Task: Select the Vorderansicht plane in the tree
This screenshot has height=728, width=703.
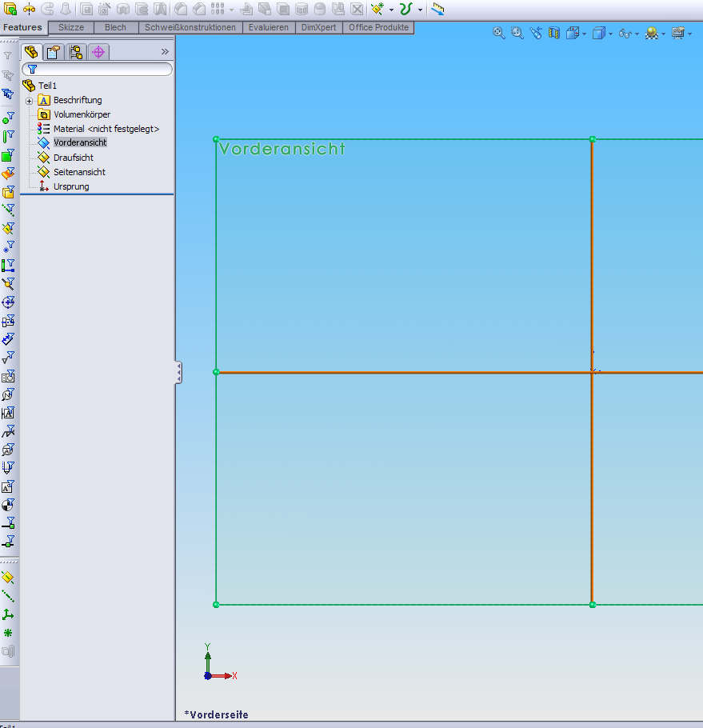Action: click(x=80, y=142)
